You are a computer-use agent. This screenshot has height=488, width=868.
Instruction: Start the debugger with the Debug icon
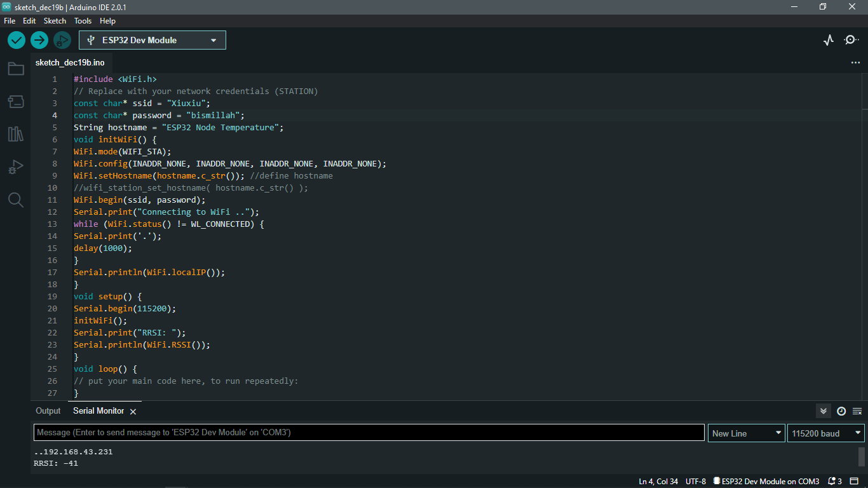62,39
